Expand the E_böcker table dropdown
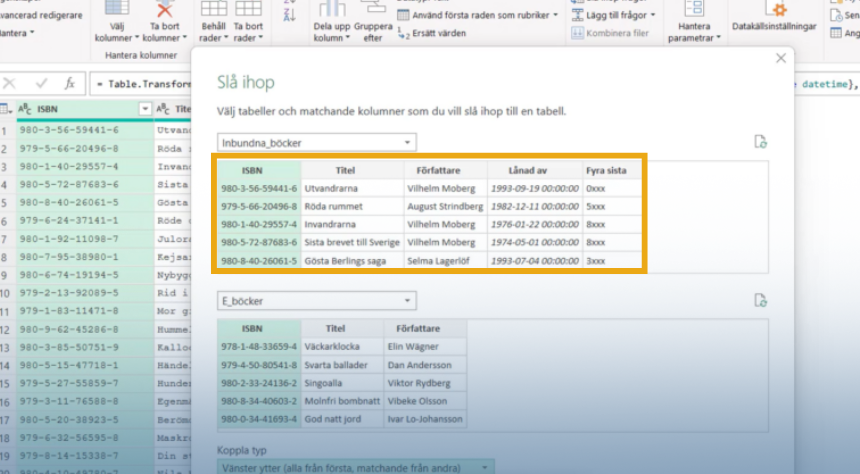The width and height of the screenshot is (860, 474). coord(406,300)
